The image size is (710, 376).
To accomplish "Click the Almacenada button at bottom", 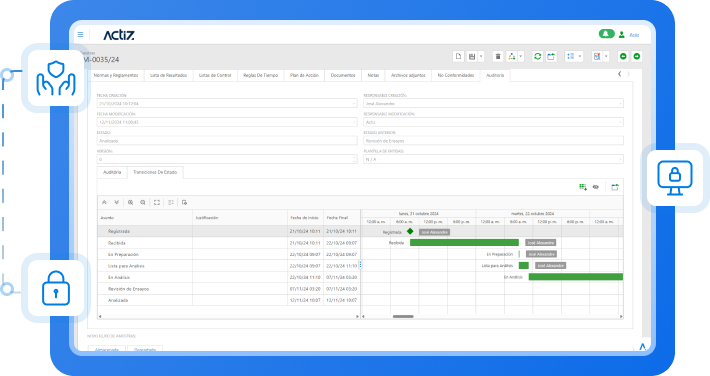I will click(107, 349).
